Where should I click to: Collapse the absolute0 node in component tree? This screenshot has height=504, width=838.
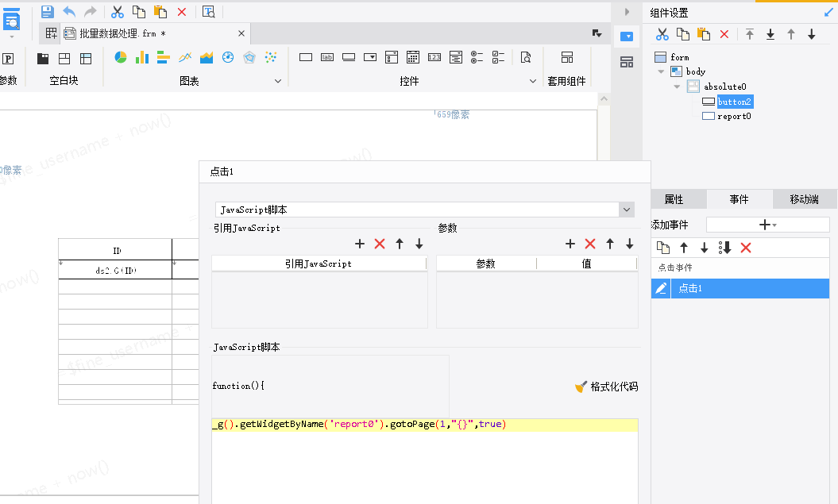(x=677, y=87)
